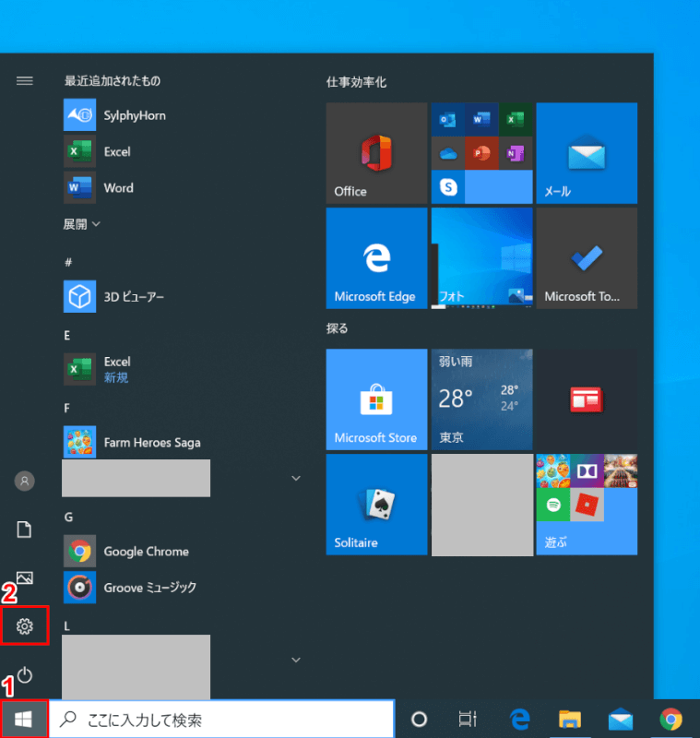Click the F letter index header
Viewport: 700px width, 738px height.
pos(66,408)
